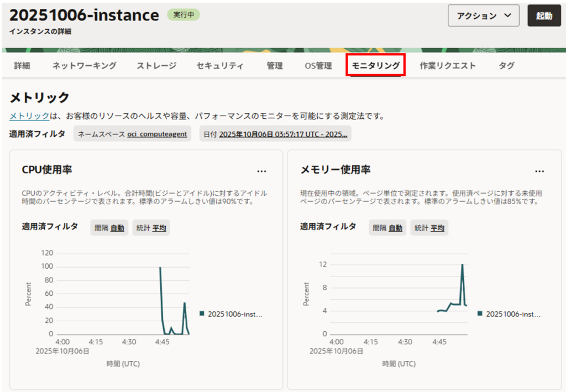
Task: Change CPU chart 統計 平均 statistic filter
Action: point(151,228)
